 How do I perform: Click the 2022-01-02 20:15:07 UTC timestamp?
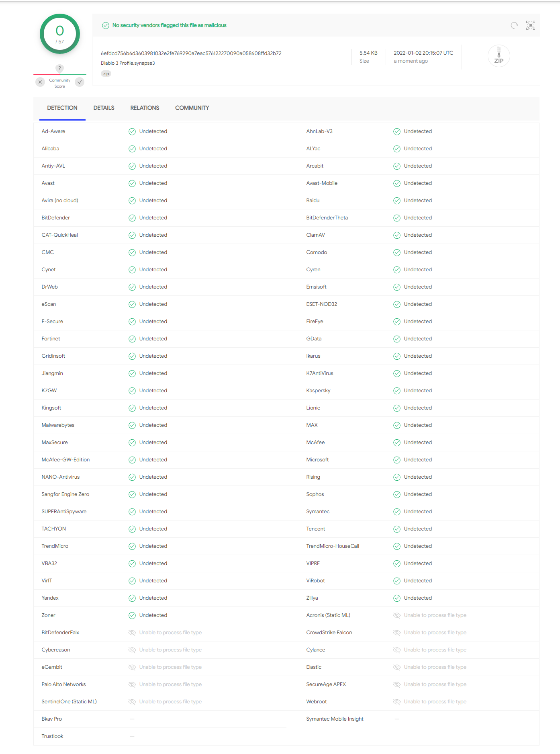423,53
